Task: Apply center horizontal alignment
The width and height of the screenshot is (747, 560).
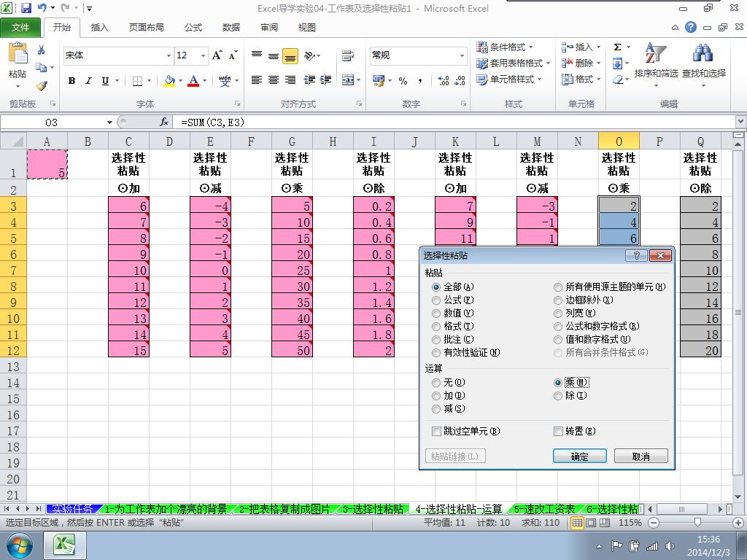Action: pyautogui.click(x=274, y=80)
